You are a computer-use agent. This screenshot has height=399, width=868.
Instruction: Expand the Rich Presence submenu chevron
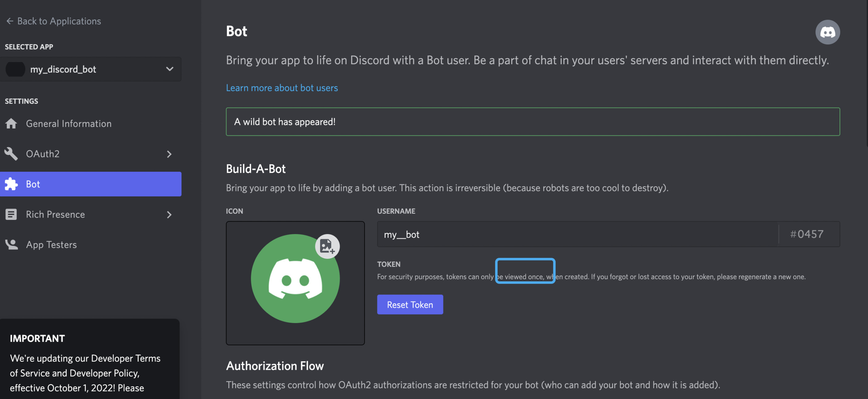pyautogui.click(x=169, y=214)
